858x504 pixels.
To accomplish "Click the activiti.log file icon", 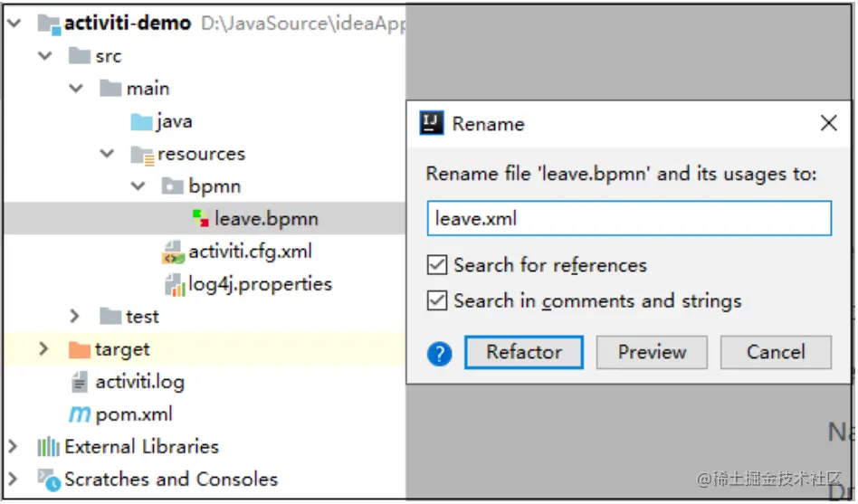I will coord(80,382).
